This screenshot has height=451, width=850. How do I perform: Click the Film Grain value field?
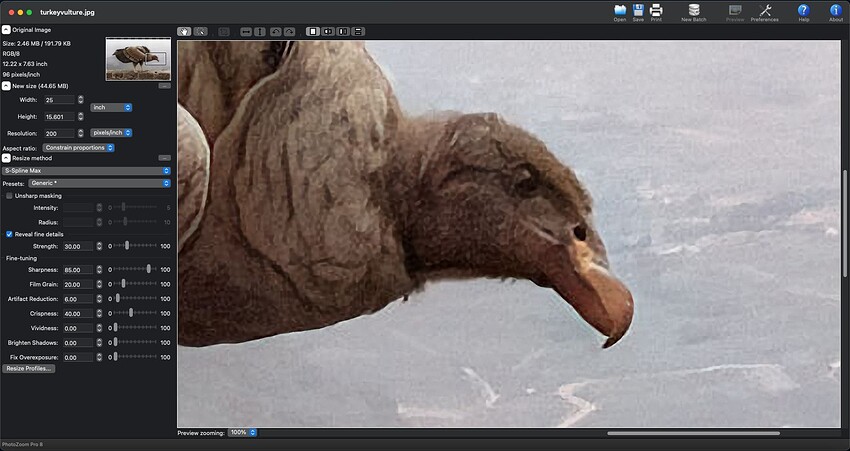pos(78,284)
